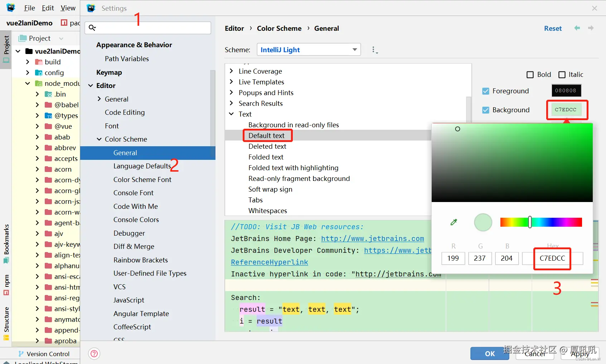Open the File menu

pos(29,8)
